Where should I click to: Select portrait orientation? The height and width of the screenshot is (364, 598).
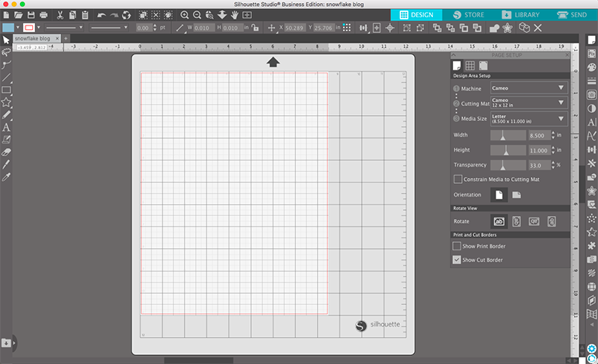(499, 195)
